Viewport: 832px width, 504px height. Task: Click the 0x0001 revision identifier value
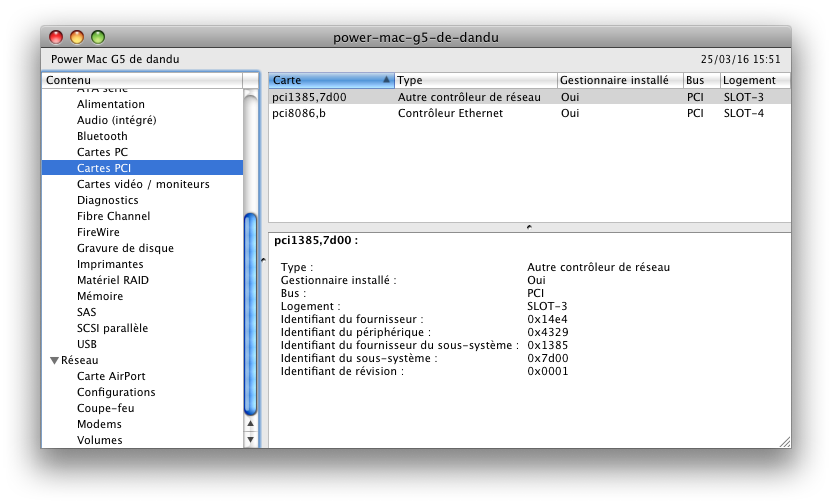(548, 371)
